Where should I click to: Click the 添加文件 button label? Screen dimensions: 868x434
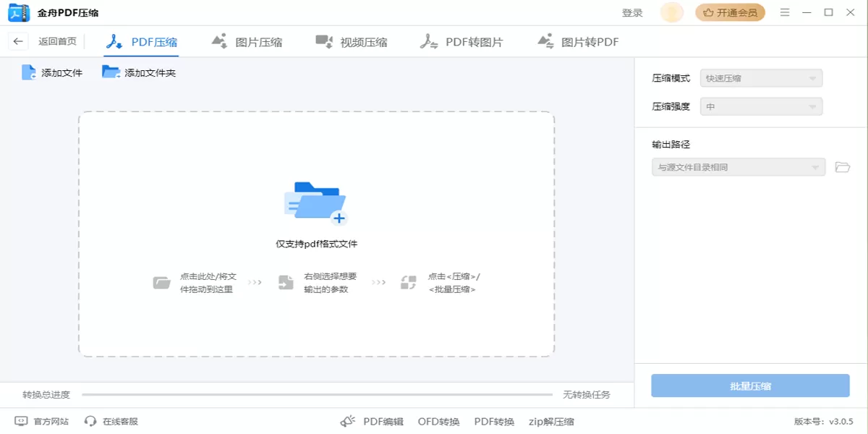62,72
